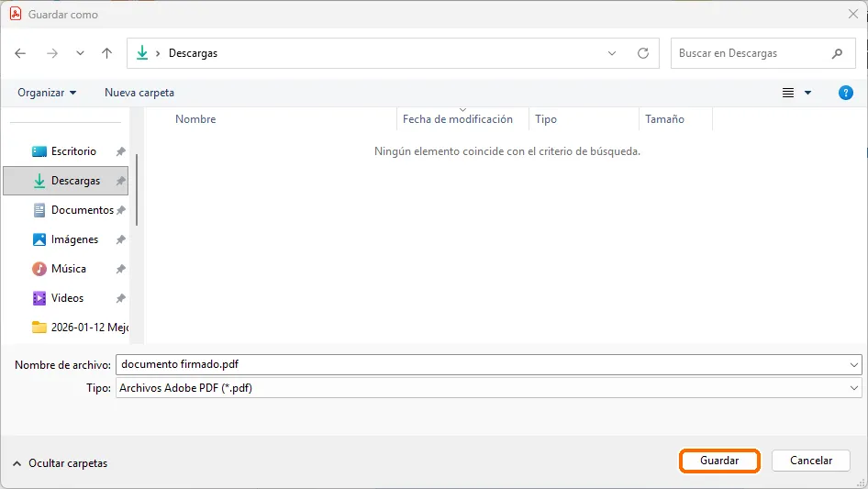The height and width of the screenshot is (489, 868).
Task: Close the Guardar como dialog
Action: tap(853, 14)
